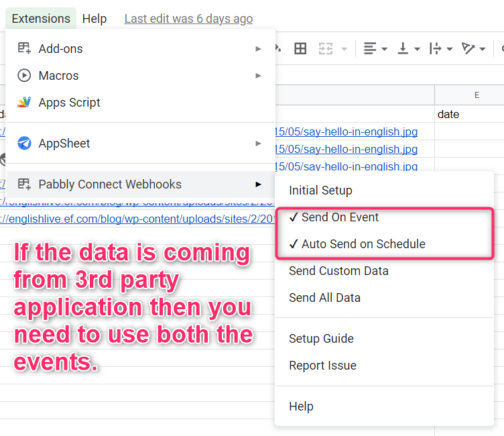Click the Text wrapping icon
The image size is (504, 436).
(436, 49)
